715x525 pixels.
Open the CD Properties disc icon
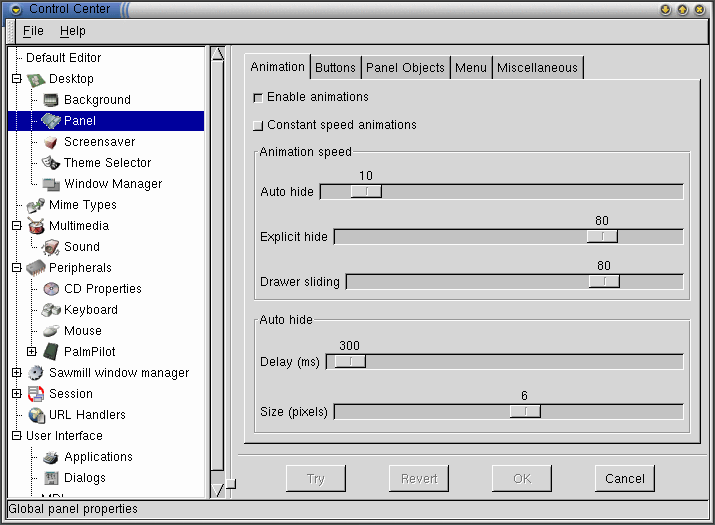coord(51,289)
